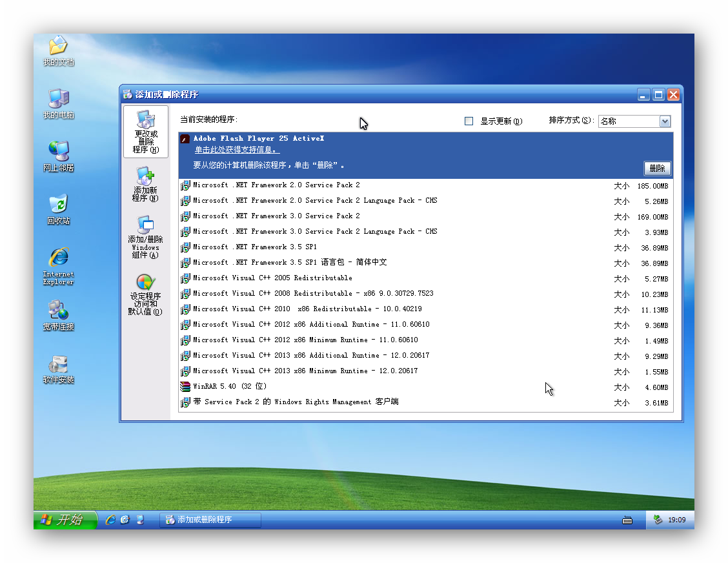Toggle the 显示更新 checkbox
728x563 pixels.
[x=469, y=121]
